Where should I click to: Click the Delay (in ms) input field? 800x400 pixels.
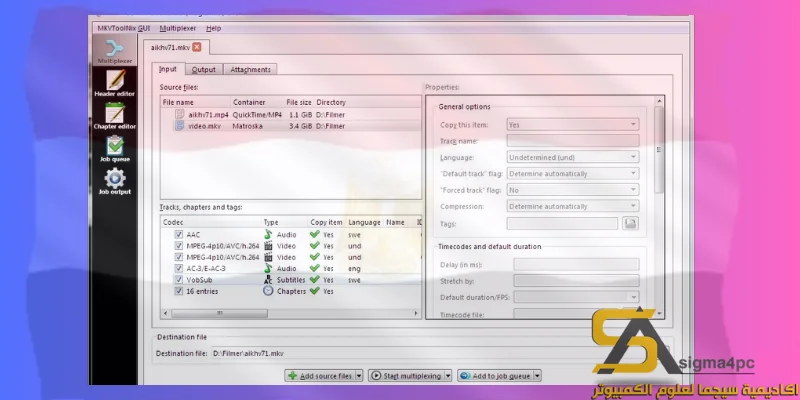pyautogui.click(x=576, y=264)
